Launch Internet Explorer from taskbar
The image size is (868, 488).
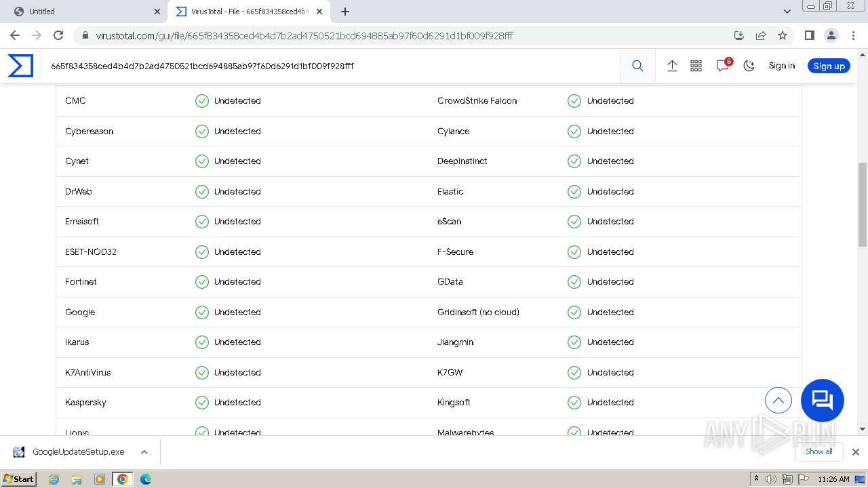click(x=54, y=479)
